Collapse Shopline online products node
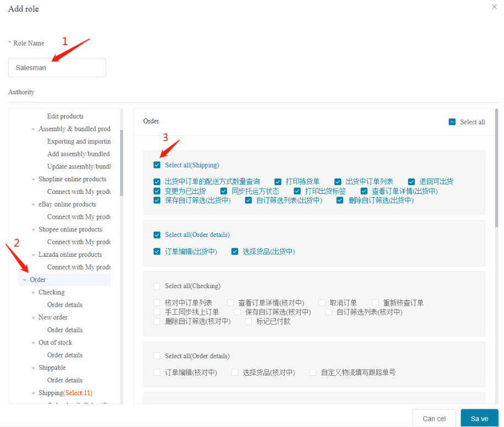 coord(33,180)
